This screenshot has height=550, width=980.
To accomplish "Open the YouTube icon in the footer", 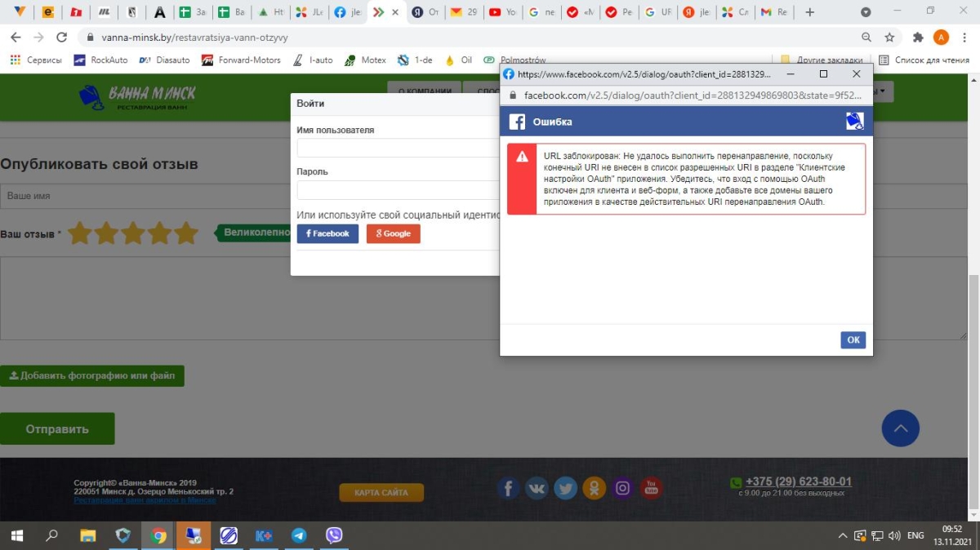I will click(651, 488).
